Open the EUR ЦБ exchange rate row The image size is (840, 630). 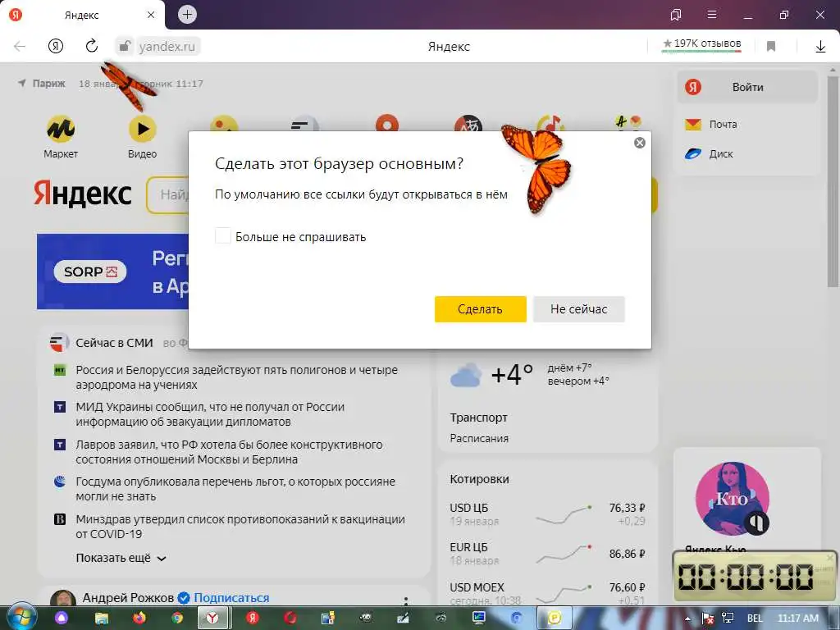tap(547, 554)
